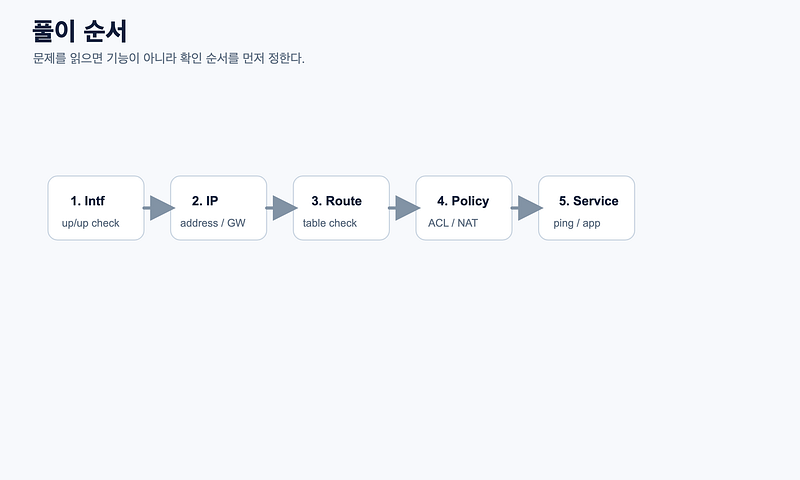Click the '3. Route' heading text
The image size is (800, 480).
point(337,201)
